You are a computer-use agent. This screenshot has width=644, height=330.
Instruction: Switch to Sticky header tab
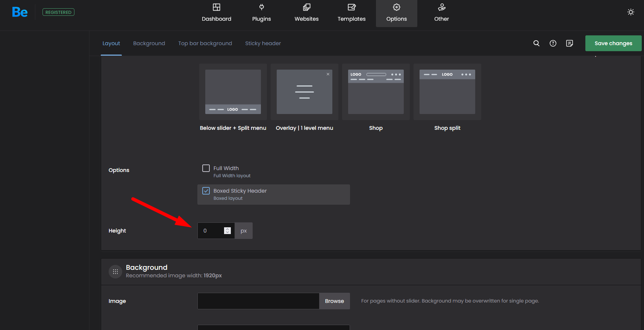pyautogui.click(x=263, y=43)
